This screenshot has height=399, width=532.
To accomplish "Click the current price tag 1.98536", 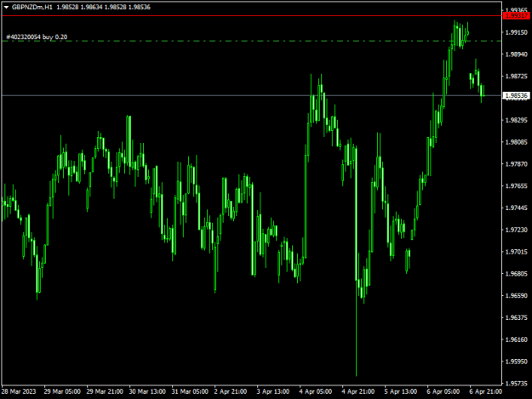I will point(517,95).
